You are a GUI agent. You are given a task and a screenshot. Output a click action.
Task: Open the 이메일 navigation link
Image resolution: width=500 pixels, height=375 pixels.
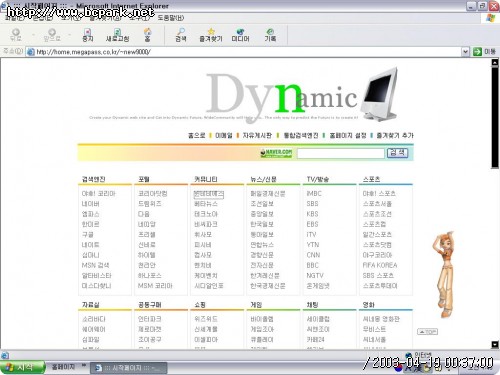click(224, 135)
